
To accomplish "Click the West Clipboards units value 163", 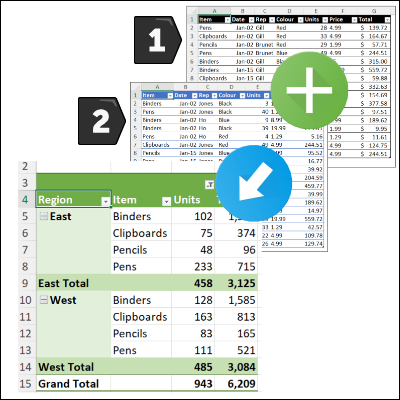I will coord(203,317).
